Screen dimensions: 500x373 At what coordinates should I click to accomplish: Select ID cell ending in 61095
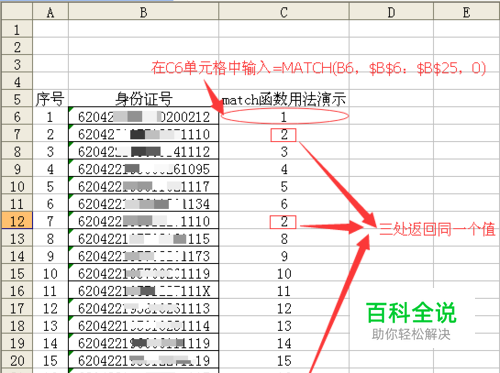(x=143, y=169)
